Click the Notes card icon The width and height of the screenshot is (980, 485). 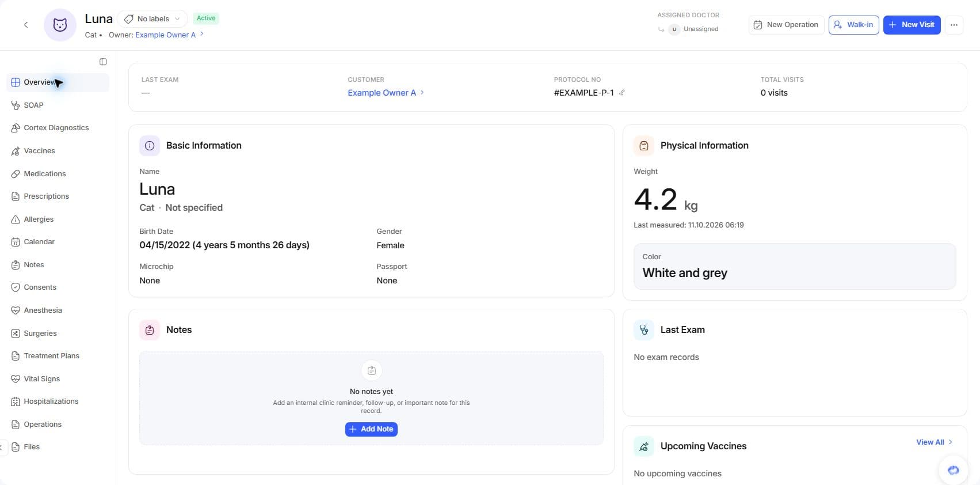pyautogui.click(x=150, y=330)
